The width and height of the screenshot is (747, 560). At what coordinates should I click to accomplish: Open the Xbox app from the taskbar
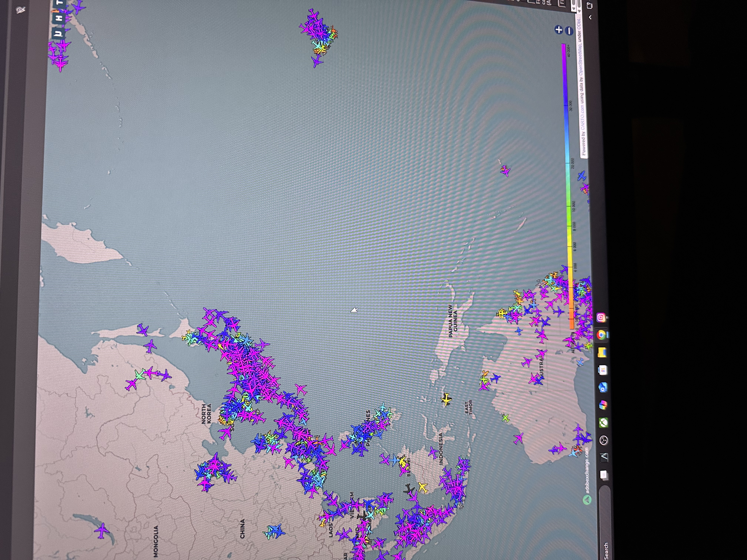(603, 422)
